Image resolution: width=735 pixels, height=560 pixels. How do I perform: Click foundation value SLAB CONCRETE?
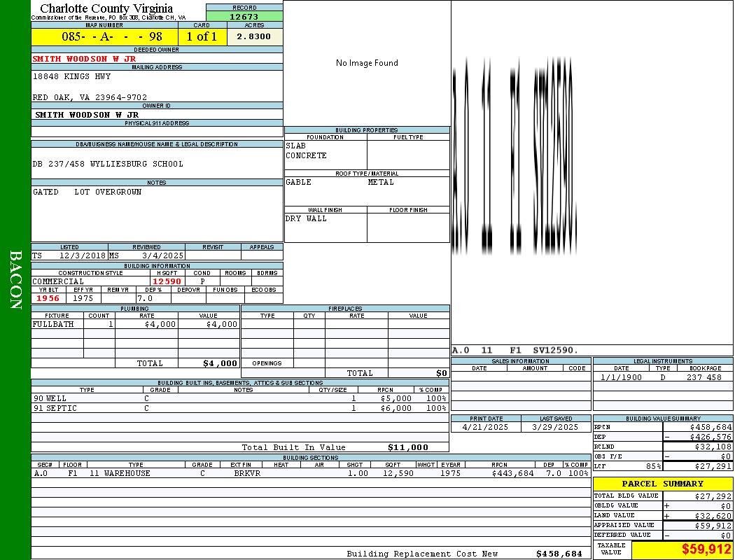point(306,151)
